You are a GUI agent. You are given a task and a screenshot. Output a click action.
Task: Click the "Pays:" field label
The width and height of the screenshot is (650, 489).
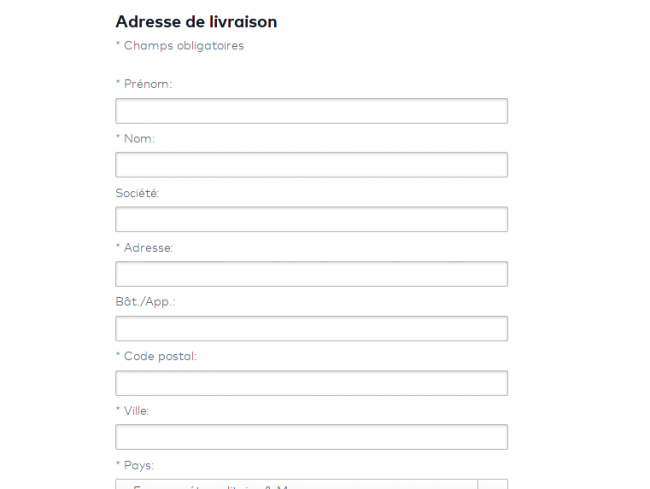139,465
